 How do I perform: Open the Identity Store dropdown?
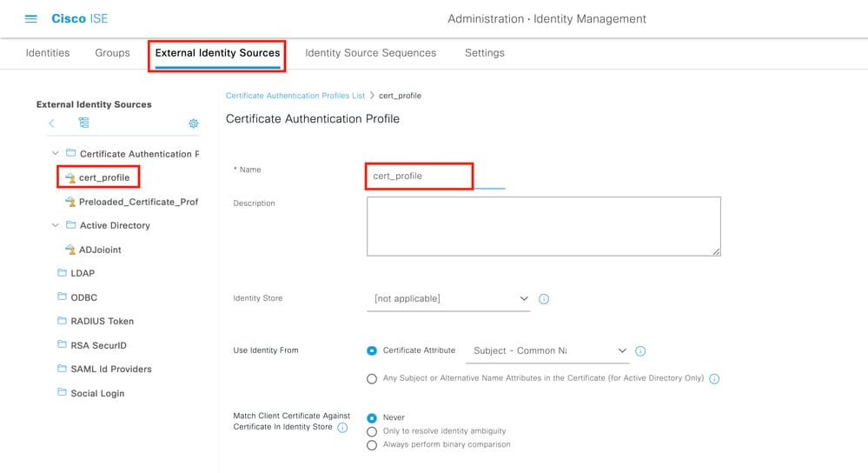pyautogui.click(x=448, y=299)
